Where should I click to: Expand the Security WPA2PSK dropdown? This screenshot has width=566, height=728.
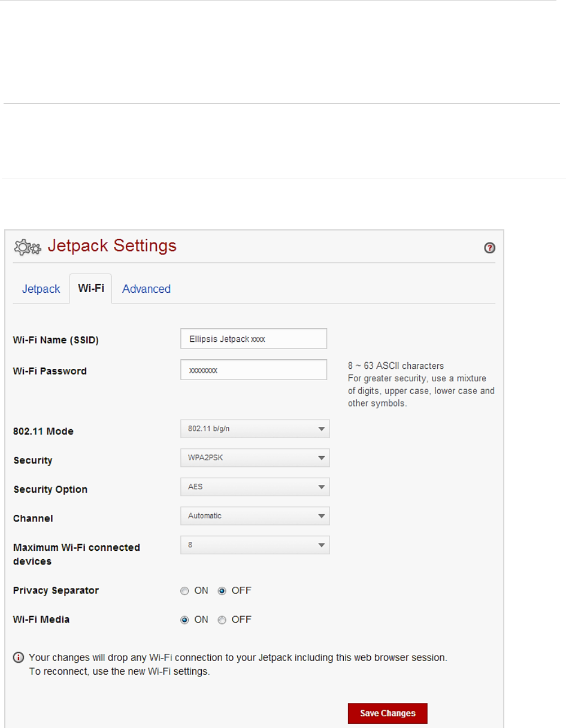[255, 458]
